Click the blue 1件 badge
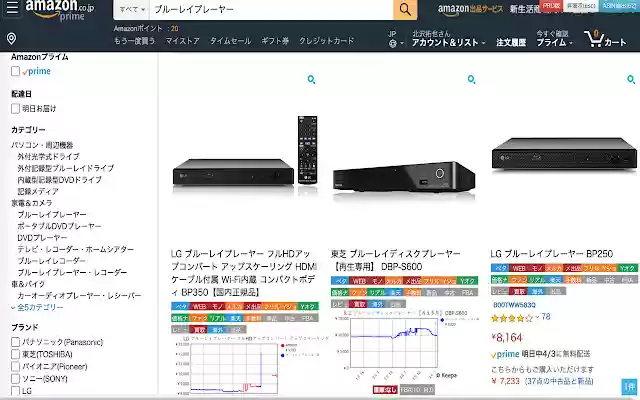 click(629, 387)
